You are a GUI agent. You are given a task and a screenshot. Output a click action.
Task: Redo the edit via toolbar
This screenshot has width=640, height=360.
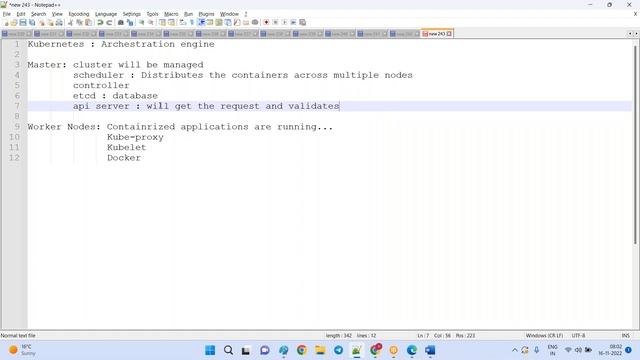(x=109, y=22)
